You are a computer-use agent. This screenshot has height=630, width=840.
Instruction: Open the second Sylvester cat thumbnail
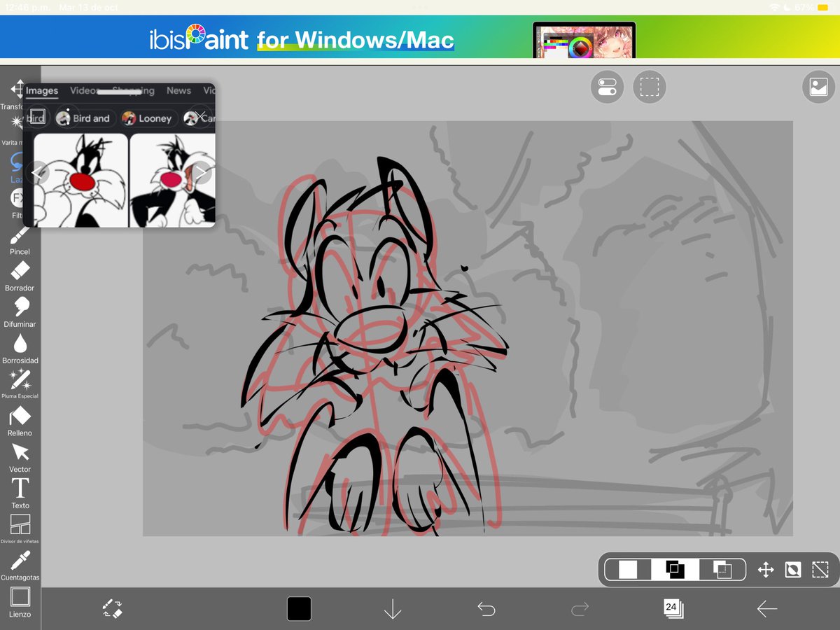pyautogui.click(x=173, y=181)
